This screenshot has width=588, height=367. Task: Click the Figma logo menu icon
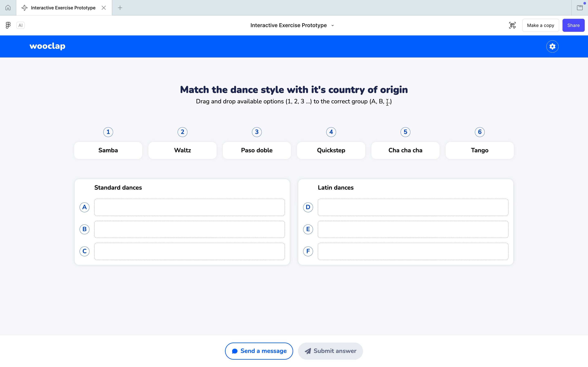coord(8,25)
